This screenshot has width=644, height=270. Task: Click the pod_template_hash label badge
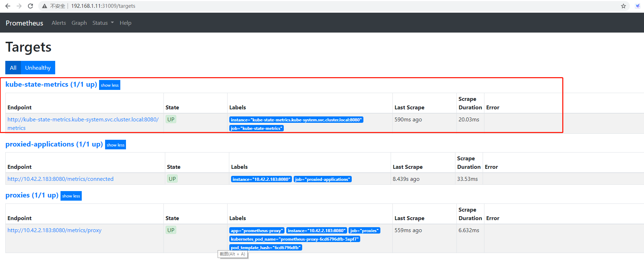[266, 247]
